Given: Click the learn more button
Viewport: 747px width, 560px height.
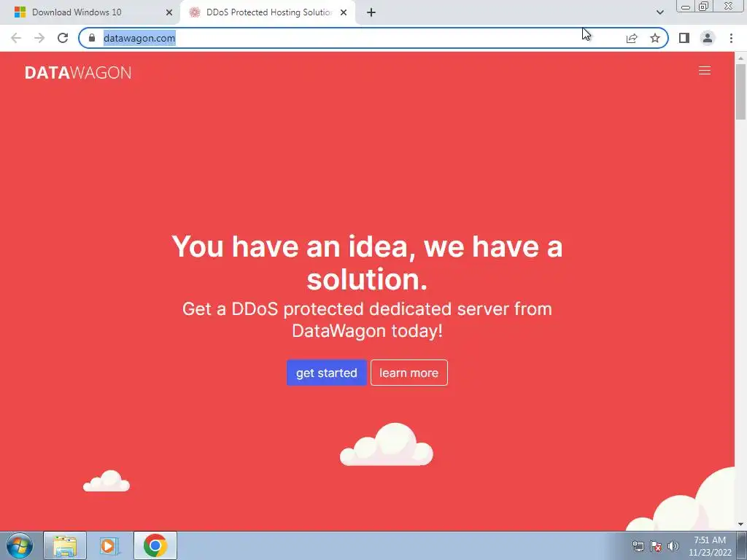Looking at the screenshot, I should click(x=409, y=373).
